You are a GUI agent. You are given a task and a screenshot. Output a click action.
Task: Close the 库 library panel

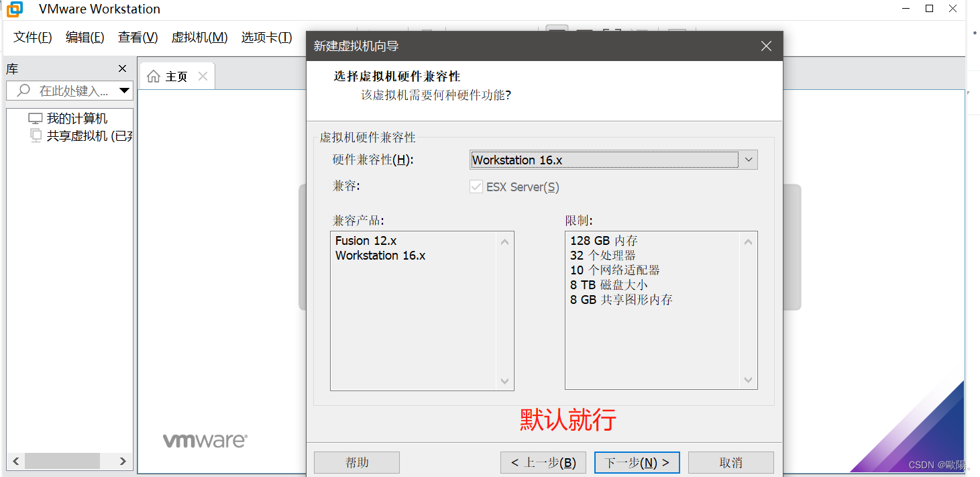(122, 68)
